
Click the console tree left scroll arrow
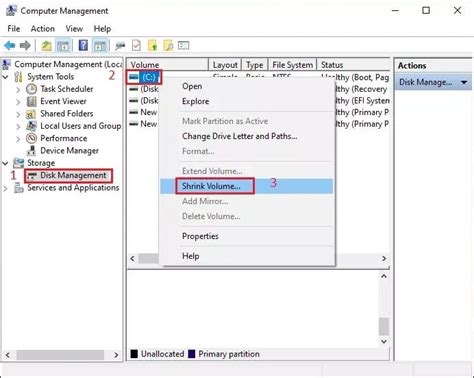pyautogui.click(x=7, y=355)
